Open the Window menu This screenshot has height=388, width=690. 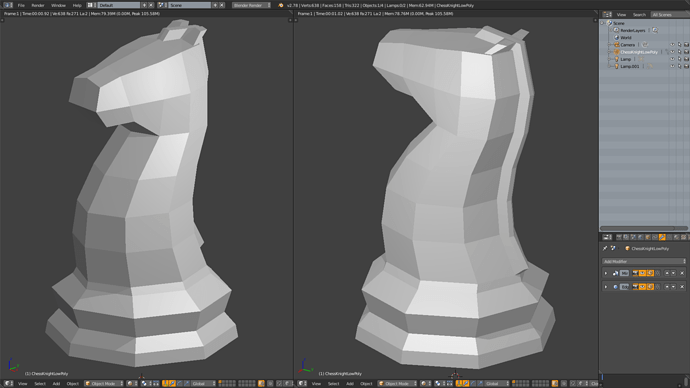coord(58,5)
